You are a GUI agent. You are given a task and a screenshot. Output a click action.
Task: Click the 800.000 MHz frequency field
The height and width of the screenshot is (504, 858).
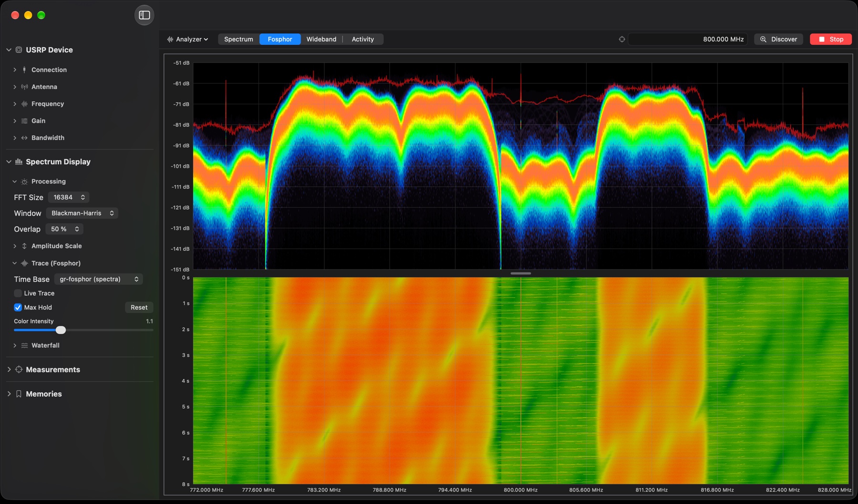pos(688,39)
